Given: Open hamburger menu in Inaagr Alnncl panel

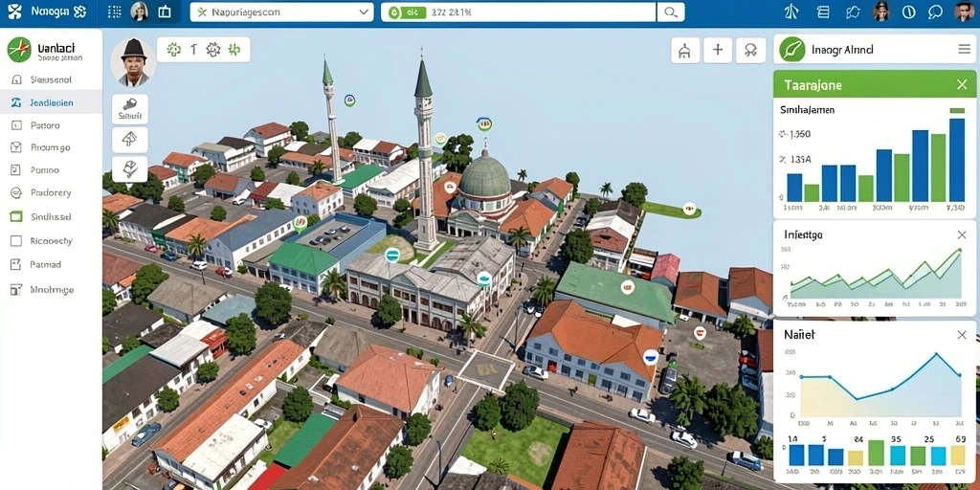Looking at the screenshot, I should 964,50.
